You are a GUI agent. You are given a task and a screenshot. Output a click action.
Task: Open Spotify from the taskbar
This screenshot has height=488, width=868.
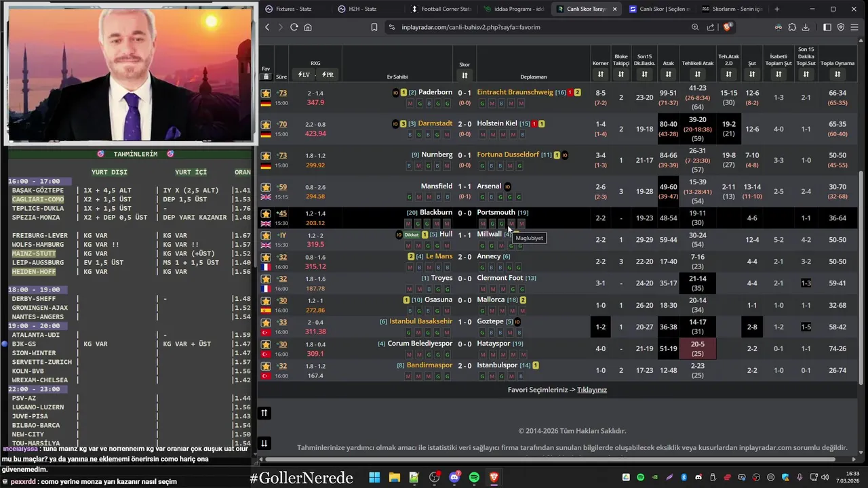[x=474, y=477]
